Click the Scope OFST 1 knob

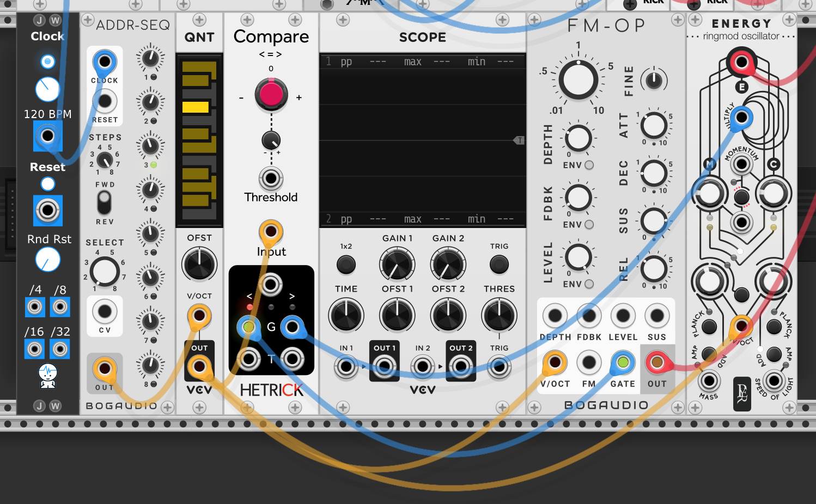point(397,315)
